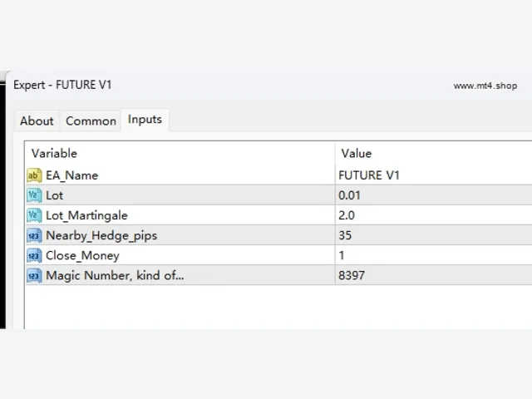
Task: Click the decimal icon beside Lot_Martingale
Action: point(34,215)
